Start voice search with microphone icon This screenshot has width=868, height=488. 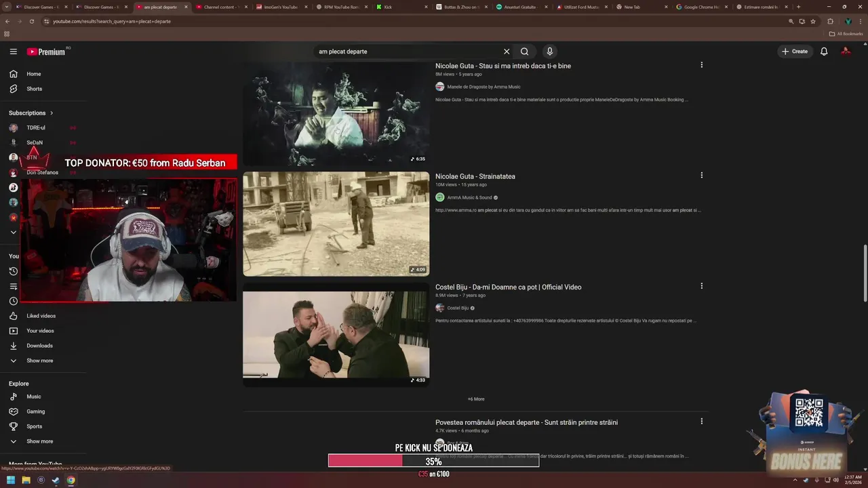(x=549, y=52)
